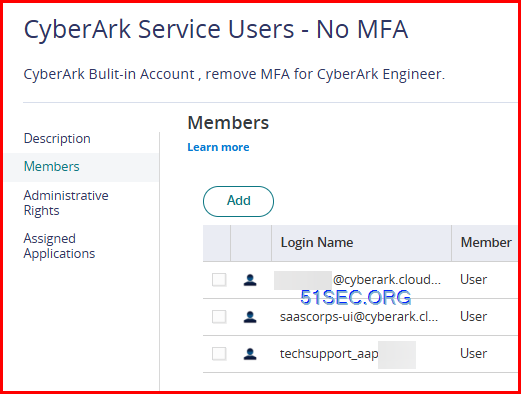The height and width of the screenshot is (394, 521).
Task: Click the techsupport_aap login name
Action: click(x=329, y=354)
